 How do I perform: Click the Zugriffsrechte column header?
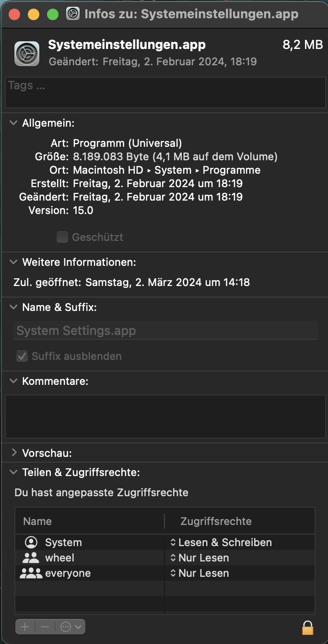(216, 521)
